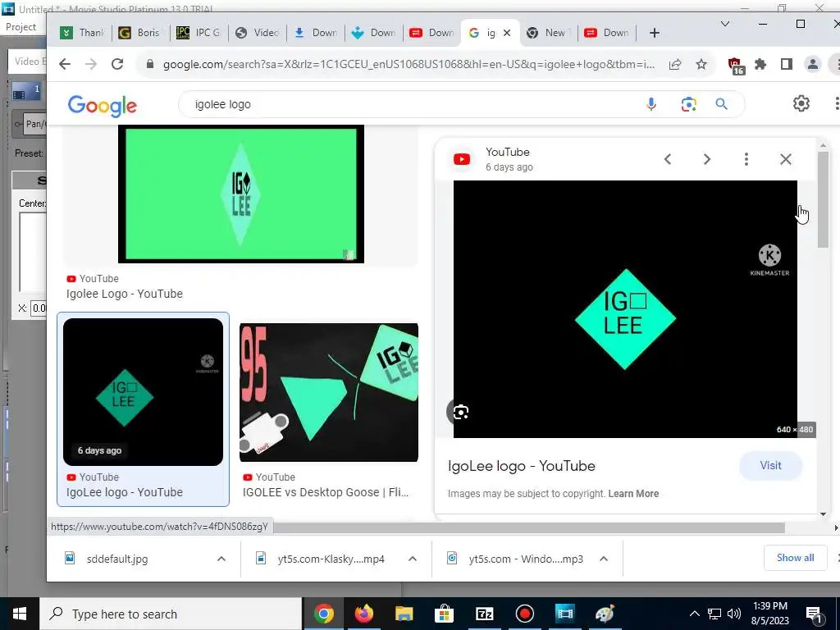Screen dimensions: 840x630
Task: Click the blue magnifier search button
Action: point(721,104)
